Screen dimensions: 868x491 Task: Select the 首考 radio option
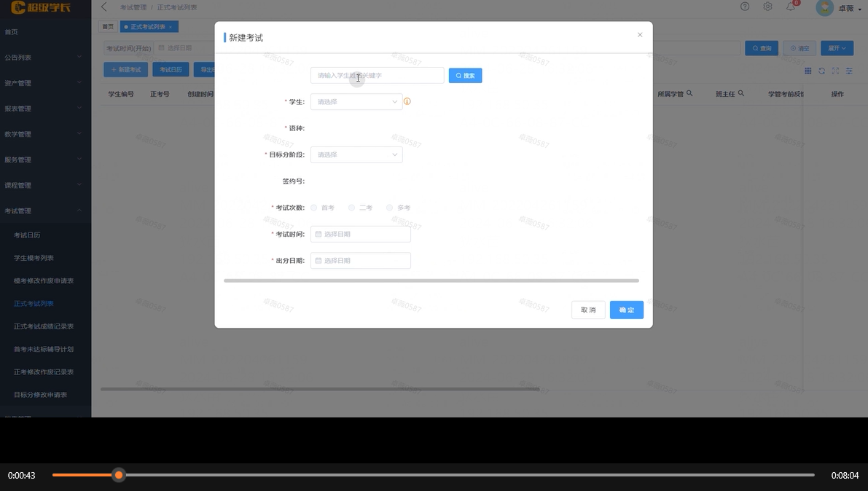pyautogui.click(x=314, y=208)
